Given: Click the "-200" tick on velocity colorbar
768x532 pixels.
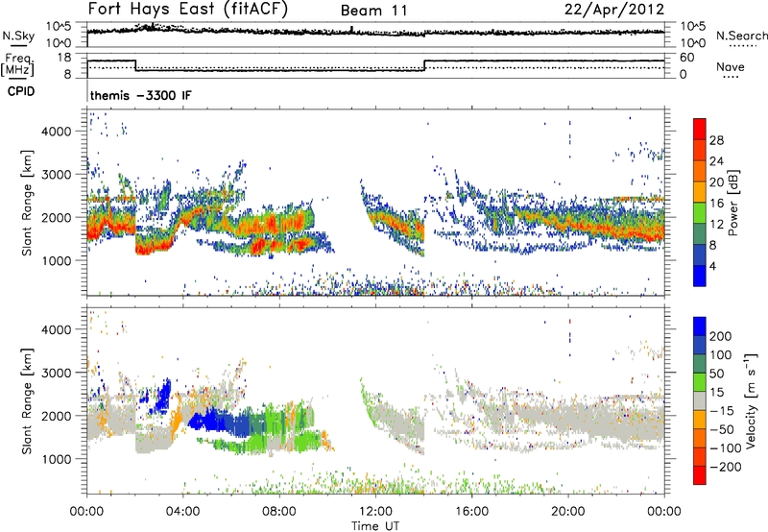Looking at the screenshot, I should pos(726,467).
